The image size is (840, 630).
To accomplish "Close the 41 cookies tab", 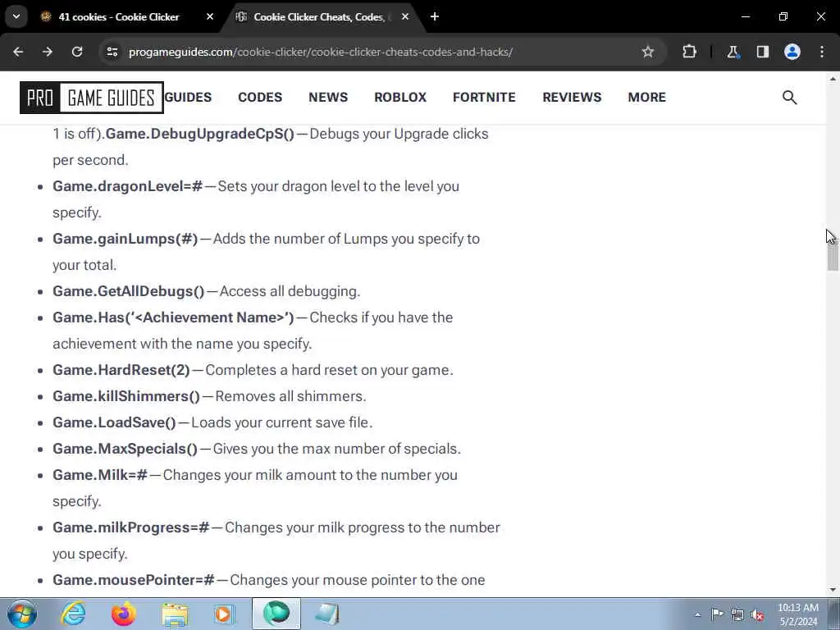I will (210, 16).
